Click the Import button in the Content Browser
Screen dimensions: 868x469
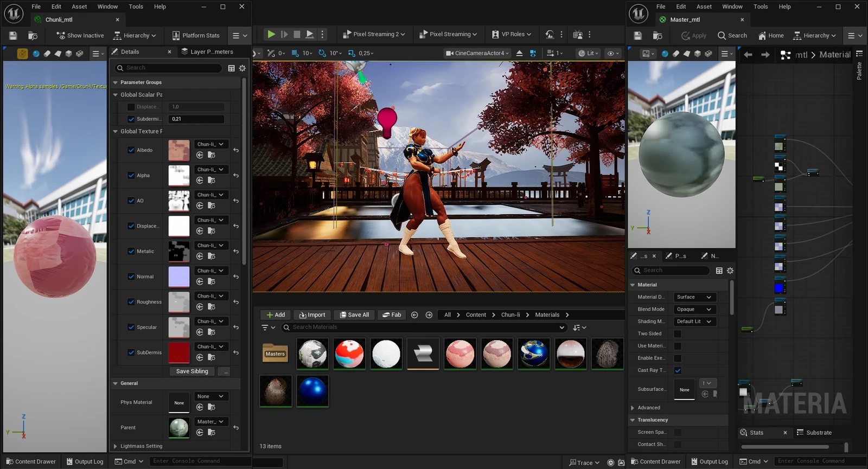tap(312, 315)
